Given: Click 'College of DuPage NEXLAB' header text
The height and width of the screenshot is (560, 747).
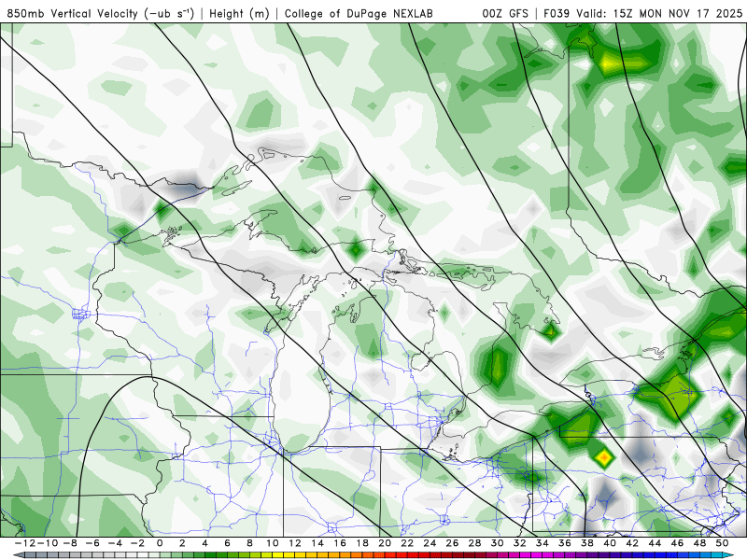Looking at the screenshot, I should point(359,13).
